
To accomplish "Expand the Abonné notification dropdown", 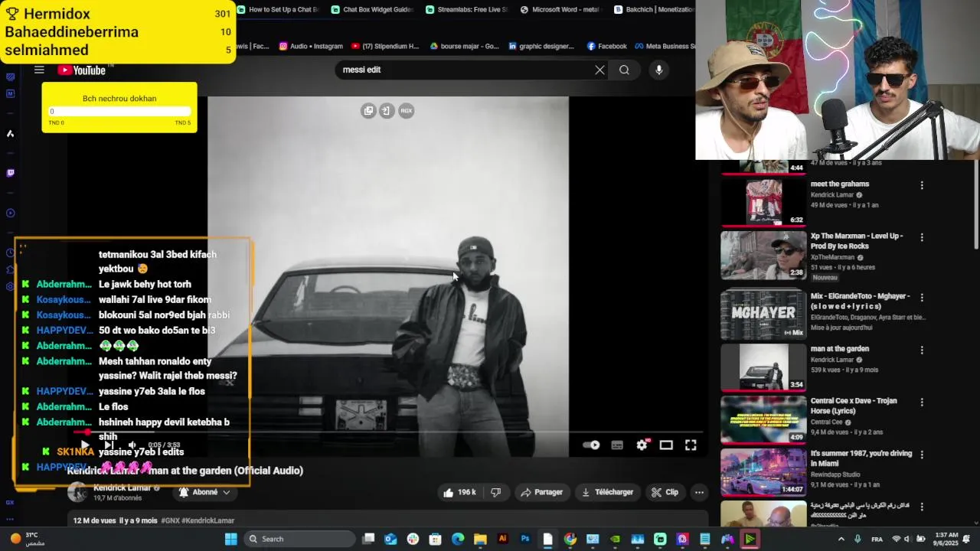I will click(204, 492).
